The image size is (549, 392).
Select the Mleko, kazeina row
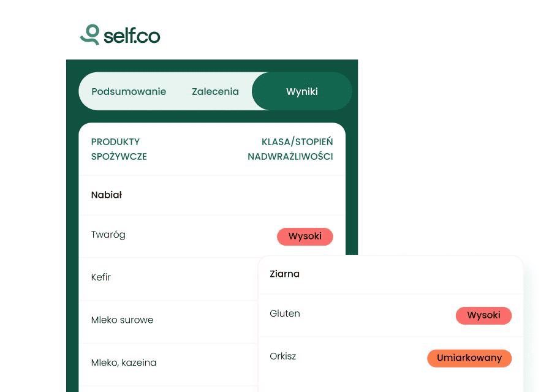(x=124, y=363)
